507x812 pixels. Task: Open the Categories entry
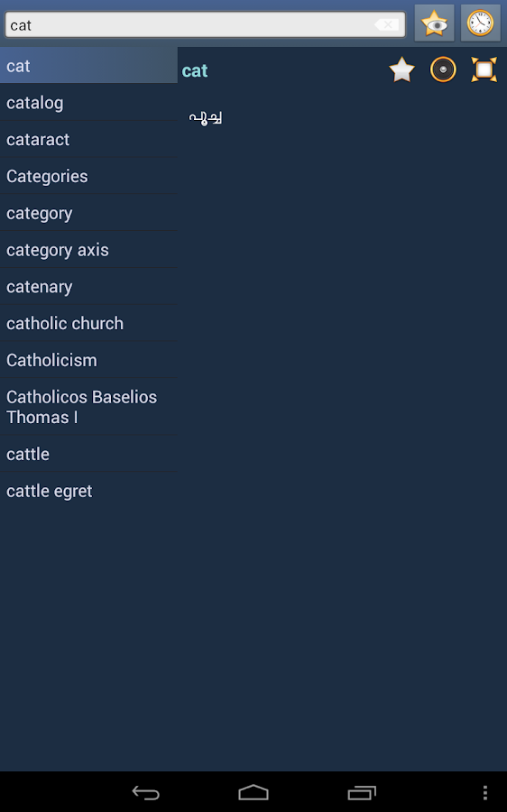tap(88, 176)
